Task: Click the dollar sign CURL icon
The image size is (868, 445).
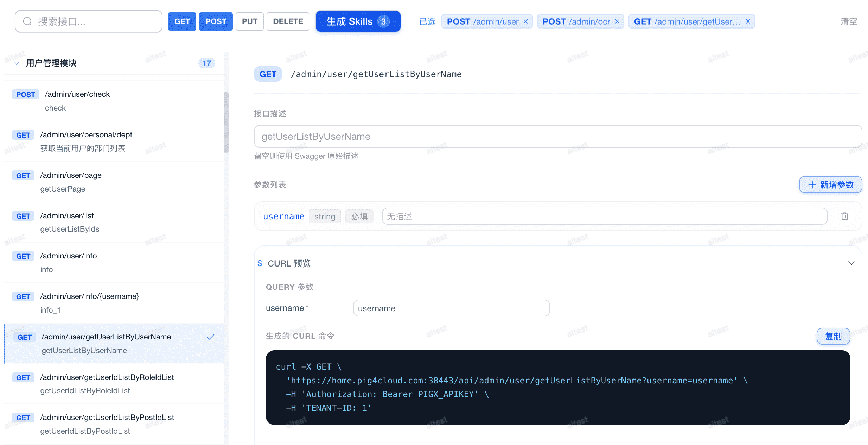Action: (x=260, y=263)
